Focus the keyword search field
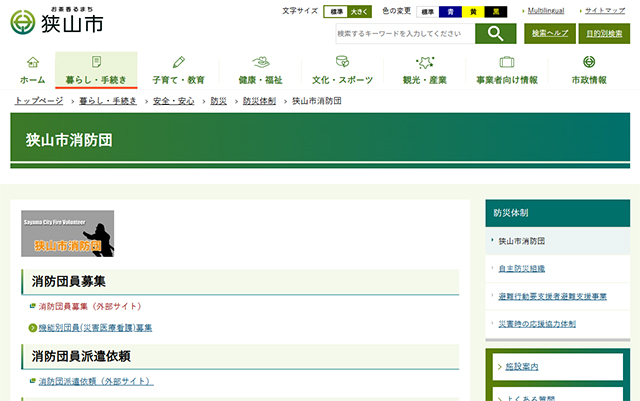 click(x=404, y=33)
